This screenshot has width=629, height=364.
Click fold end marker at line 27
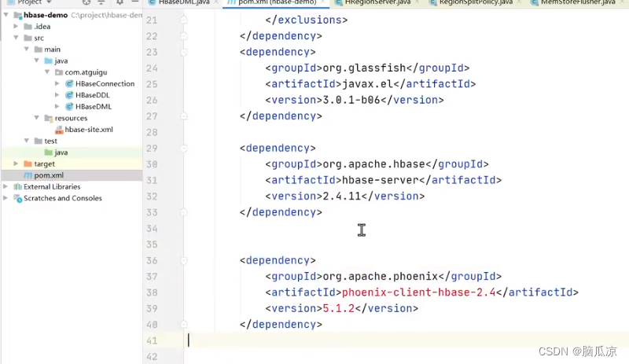point(184,116)
